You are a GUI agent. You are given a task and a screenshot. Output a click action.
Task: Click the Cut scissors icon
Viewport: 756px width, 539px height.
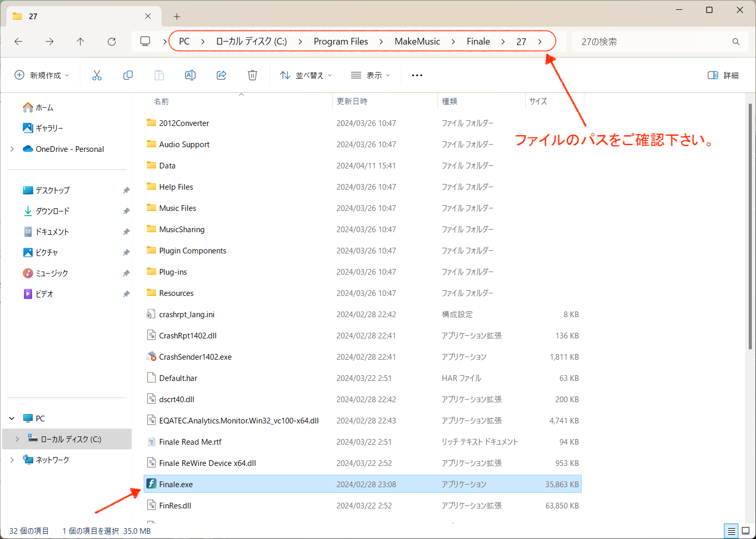point(97,75)
